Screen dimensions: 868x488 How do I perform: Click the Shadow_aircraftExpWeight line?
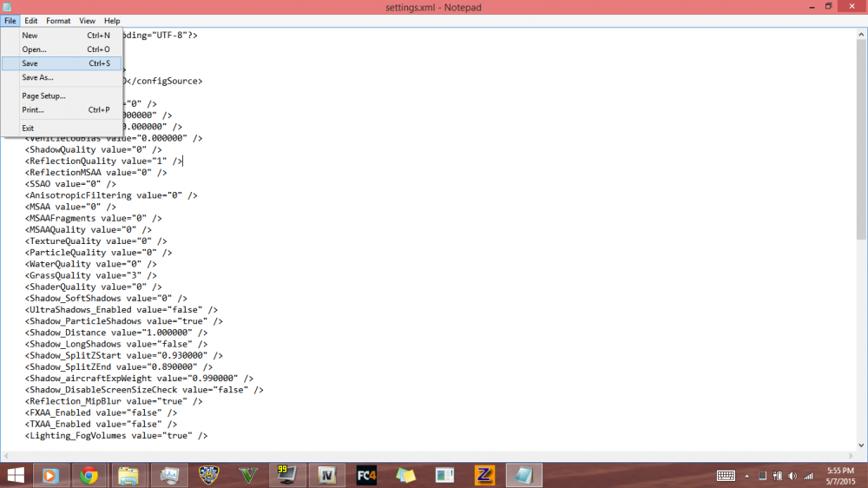coord(138,379)
